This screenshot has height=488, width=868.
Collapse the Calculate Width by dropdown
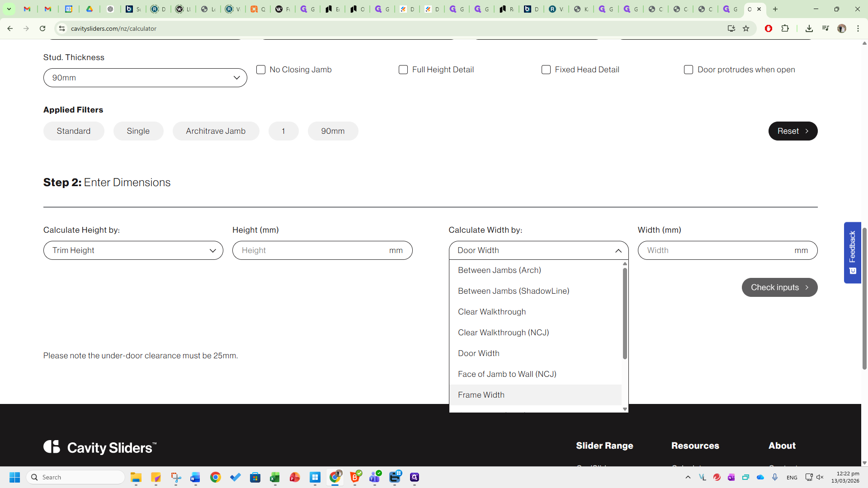click(538, 250)
